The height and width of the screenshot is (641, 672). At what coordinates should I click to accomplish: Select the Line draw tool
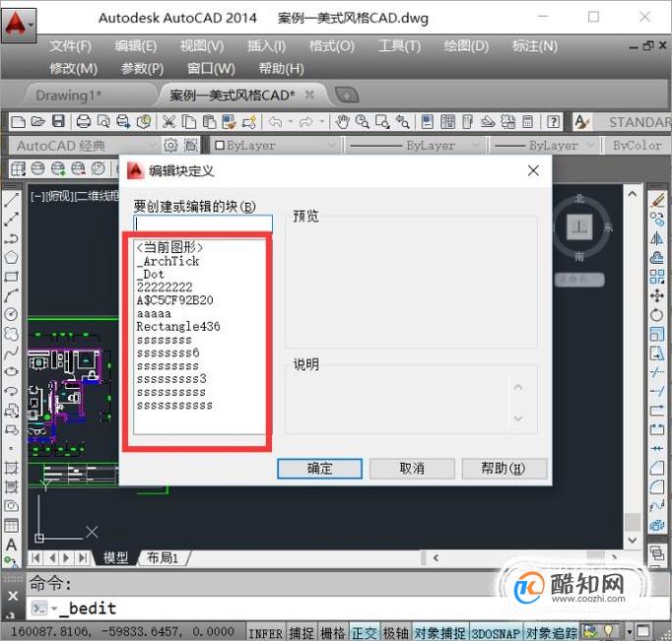(12, 200)
